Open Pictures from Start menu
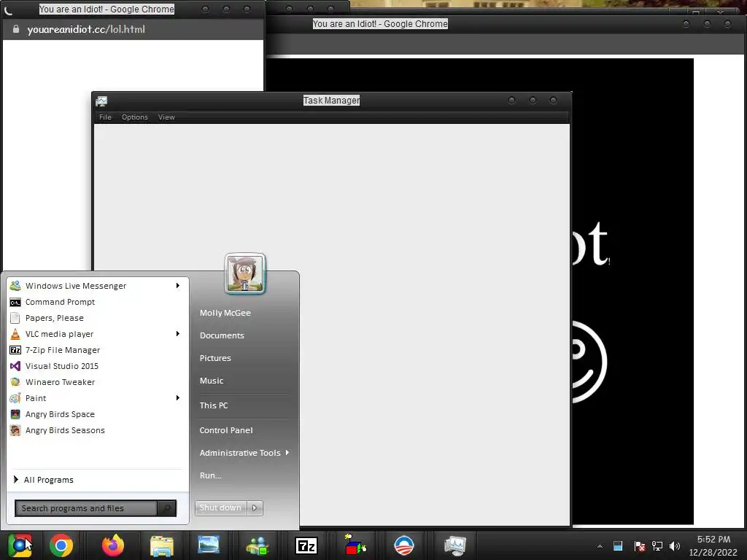 tap(215, 358)
